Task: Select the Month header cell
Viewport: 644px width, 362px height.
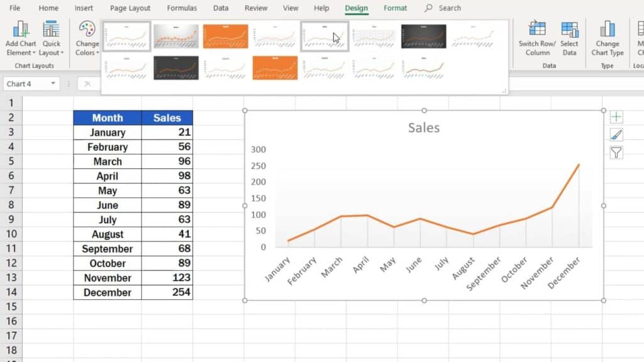Action: click(108, 118)
